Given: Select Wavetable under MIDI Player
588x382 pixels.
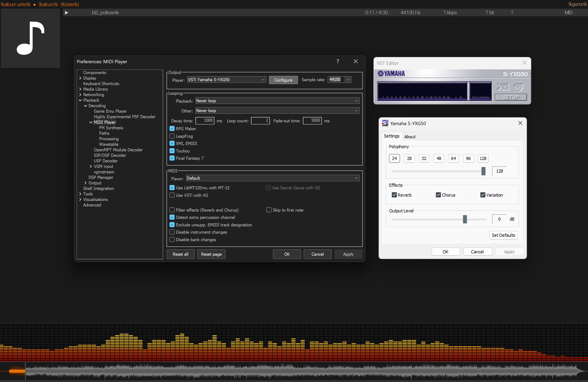Looking at the screenshot, I should [108, 144].
